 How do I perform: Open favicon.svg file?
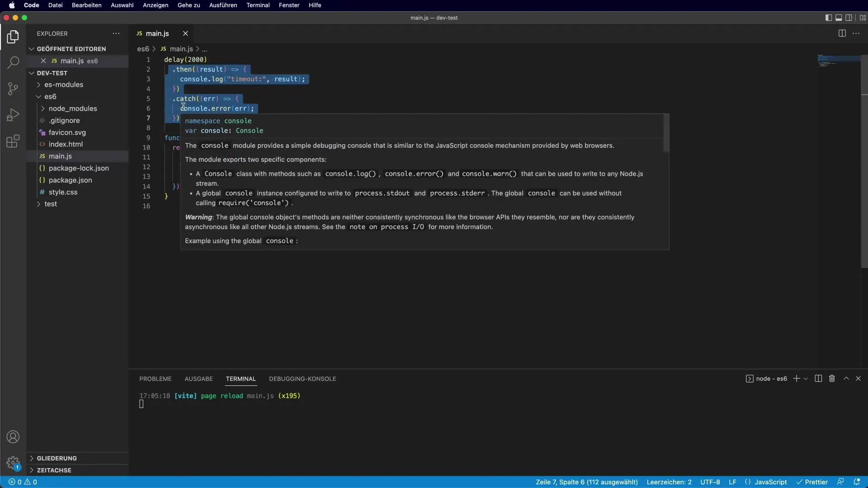click(77, 132)
